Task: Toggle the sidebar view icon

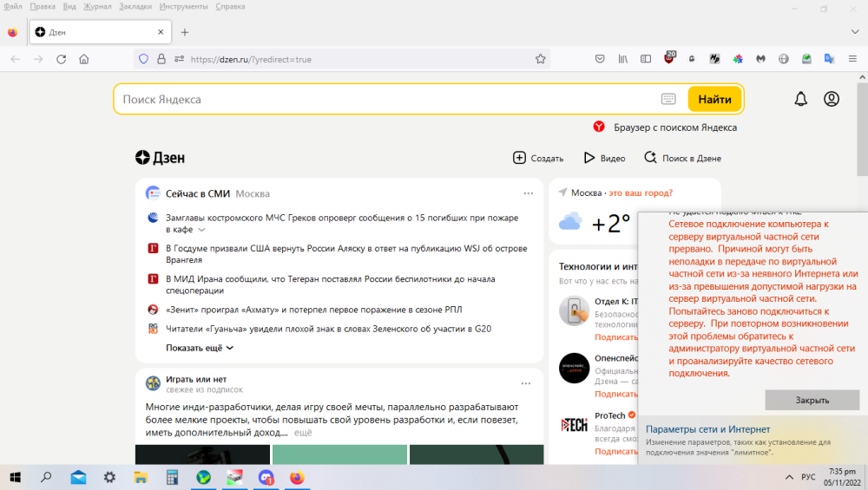Action: coord(646,59)
